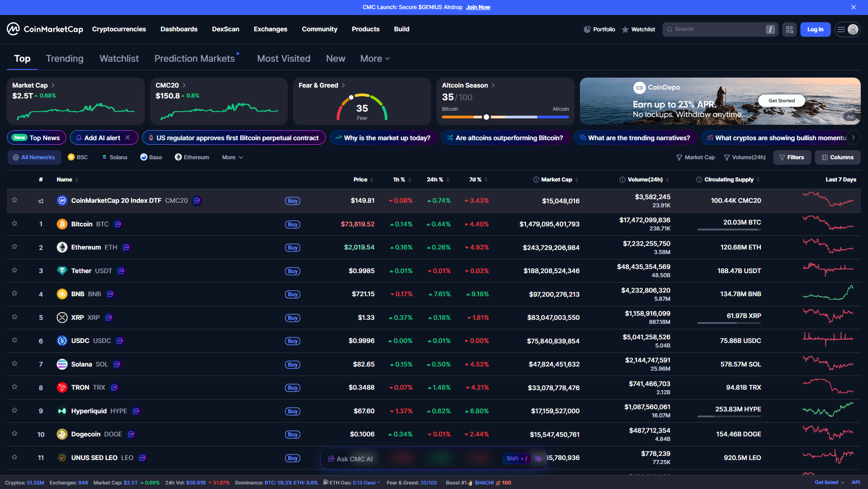Click the Dogecoin coin logo
Image resolution: width=868 pixels, height=489 pixels.
click(x=62, y=434)
